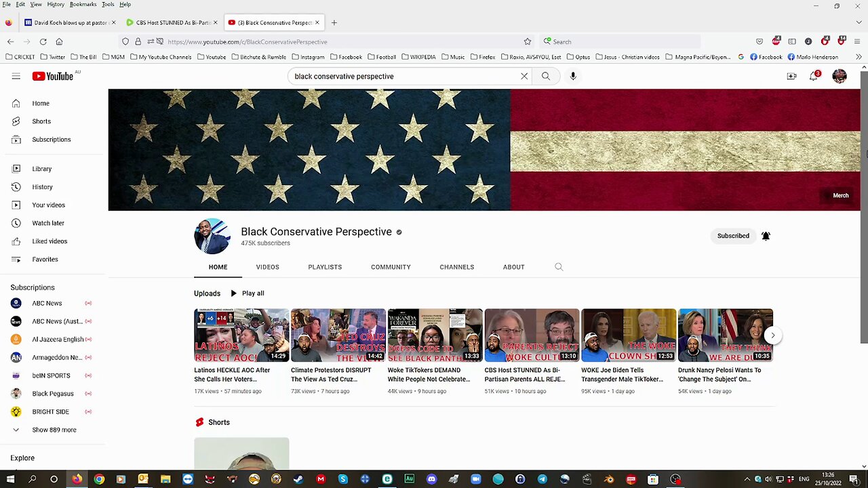Screen dimensions: 868x488
Task: Switch to the CHANNELS tab
Action: pyautogui.click(x=456, y=267)
